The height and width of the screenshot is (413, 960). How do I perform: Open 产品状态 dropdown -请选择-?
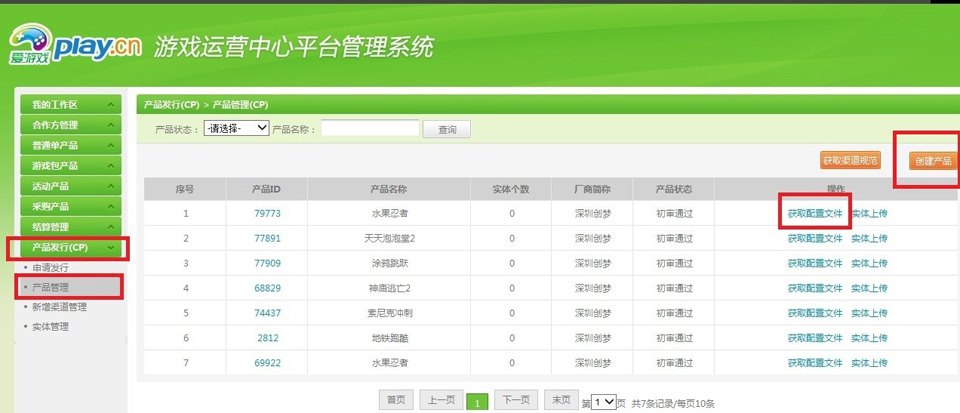click(236, 128)
